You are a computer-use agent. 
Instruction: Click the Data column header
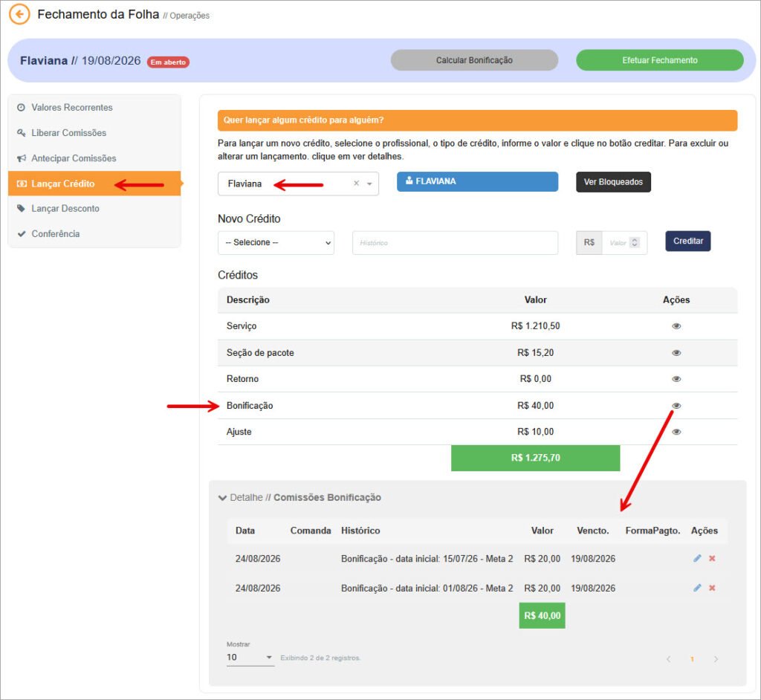tap(245, 531)
